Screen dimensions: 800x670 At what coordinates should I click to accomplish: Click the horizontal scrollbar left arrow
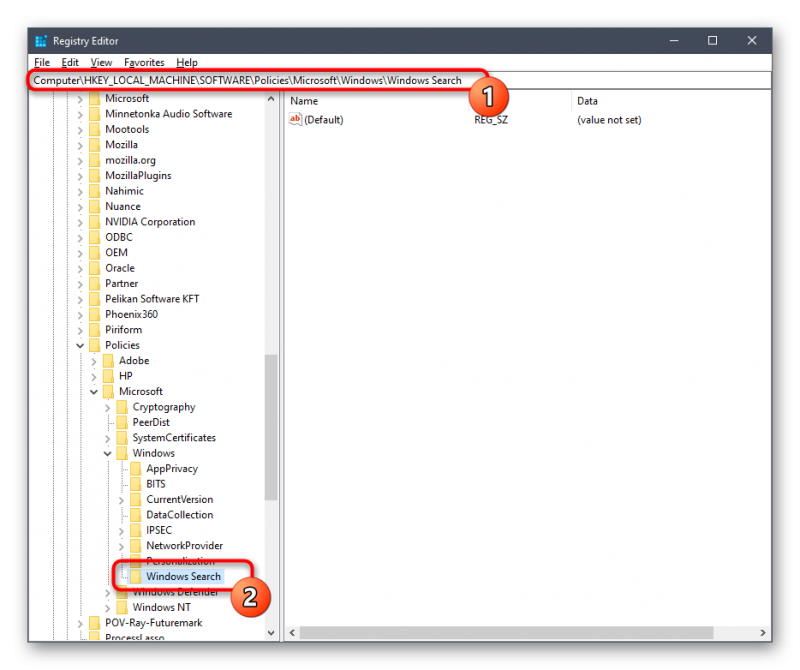[x=292, y=633]
